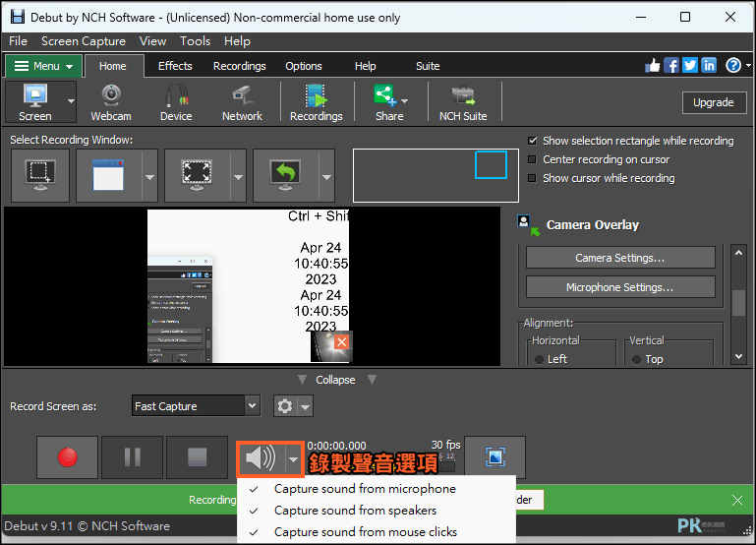Open the green Menu dropdown
The height and width of the screenshot is (545, 756).
tap(43, 66)
